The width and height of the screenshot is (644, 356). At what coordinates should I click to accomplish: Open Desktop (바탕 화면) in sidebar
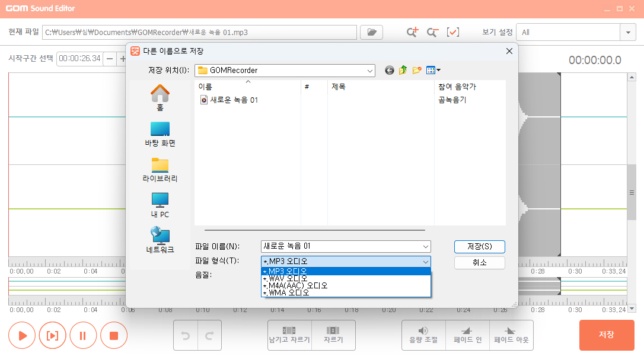pyautogui.click(x=160, y=134)
